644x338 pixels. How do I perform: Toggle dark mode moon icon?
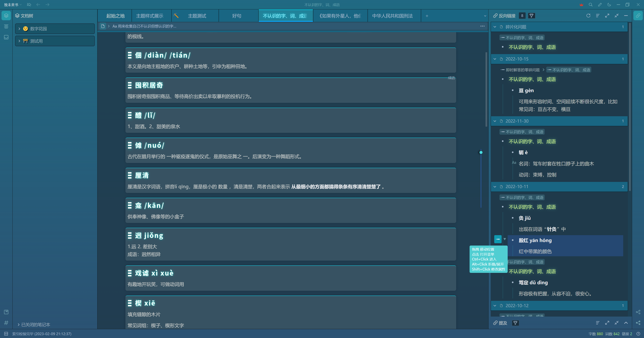[609, 5]
